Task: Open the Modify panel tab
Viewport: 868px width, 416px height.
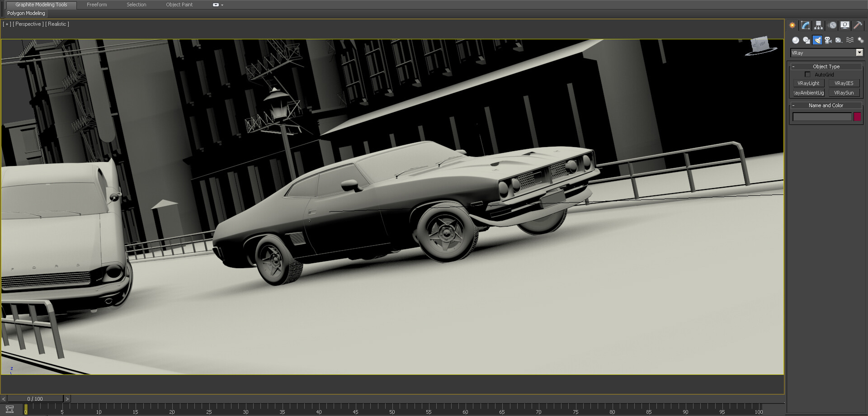Action: pos(805,25)
